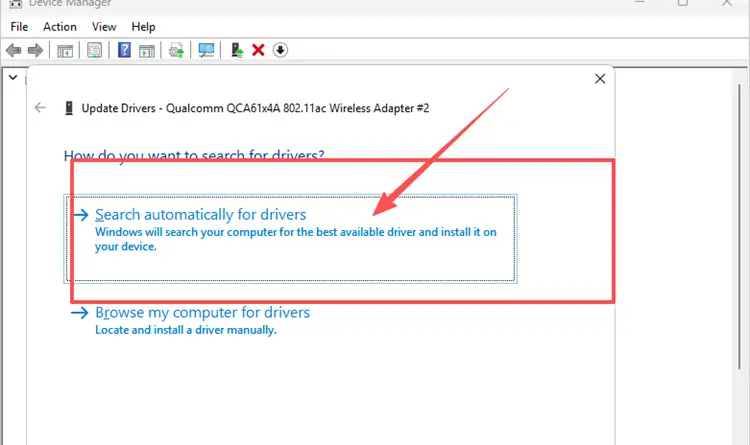The width and height of the screenshot is (750, 445).
Task: Choose Search automatically for drivers
Action: click(290, 239)
